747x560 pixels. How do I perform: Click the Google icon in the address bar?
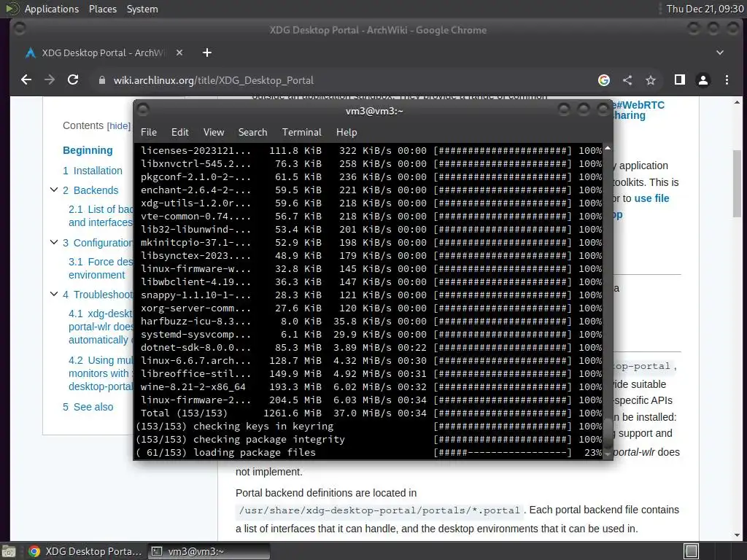point(604,80)
